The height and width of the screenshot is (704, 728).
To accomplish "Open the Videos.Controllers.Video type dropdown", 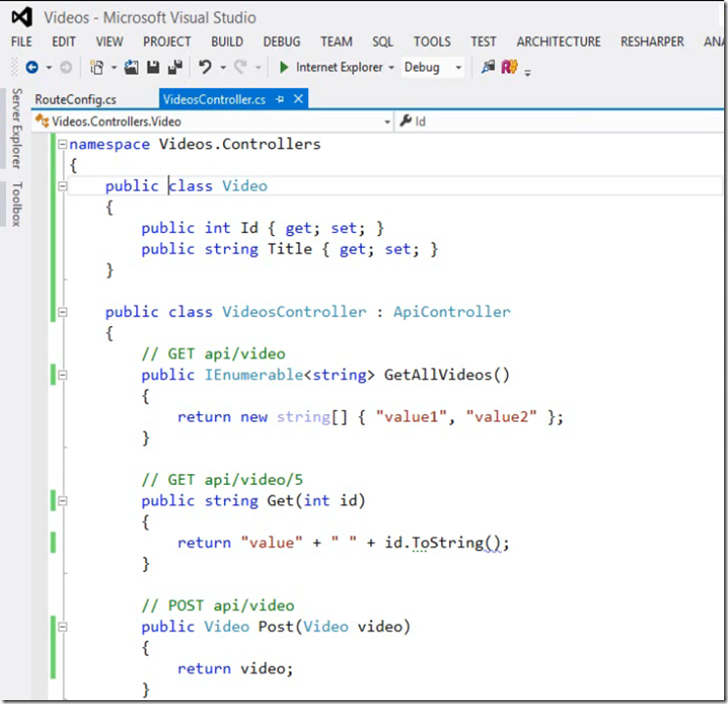I will point(387,121).
